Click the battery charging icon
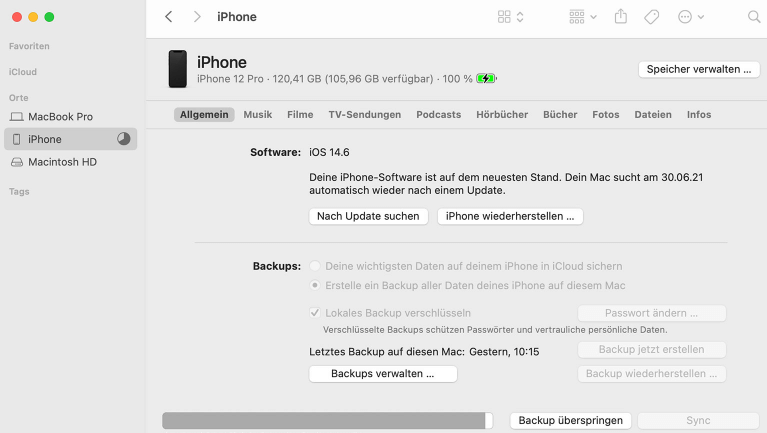 click(x=486, y=78)
